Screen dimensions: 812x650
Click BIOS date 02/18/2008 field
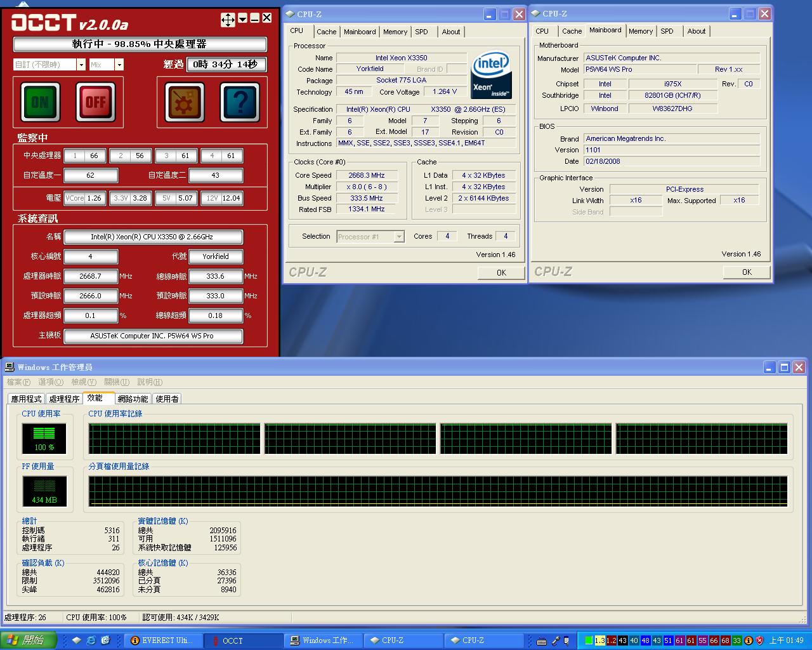tap(671, 161)
